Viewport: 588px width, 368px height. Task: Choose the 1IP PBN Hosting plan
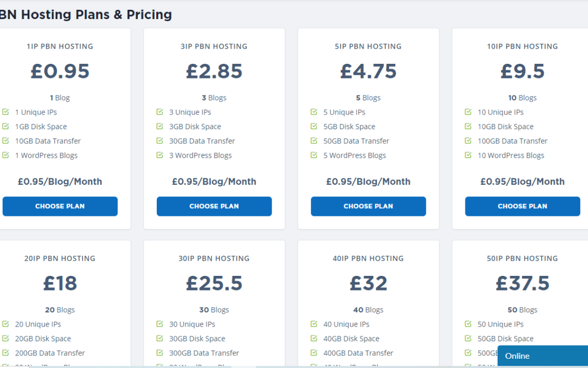60,207
